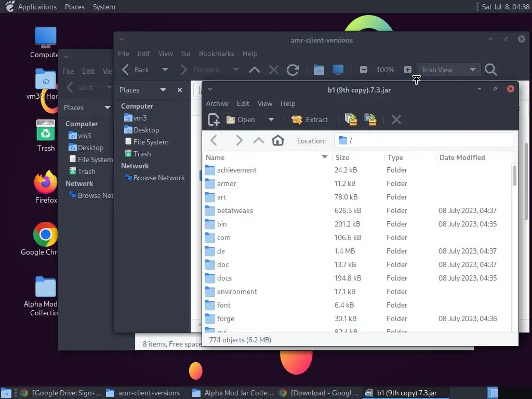532x399 pixels.
Task: Click the stop operation X icon in the archive toolbar
Action: point(396,119)
